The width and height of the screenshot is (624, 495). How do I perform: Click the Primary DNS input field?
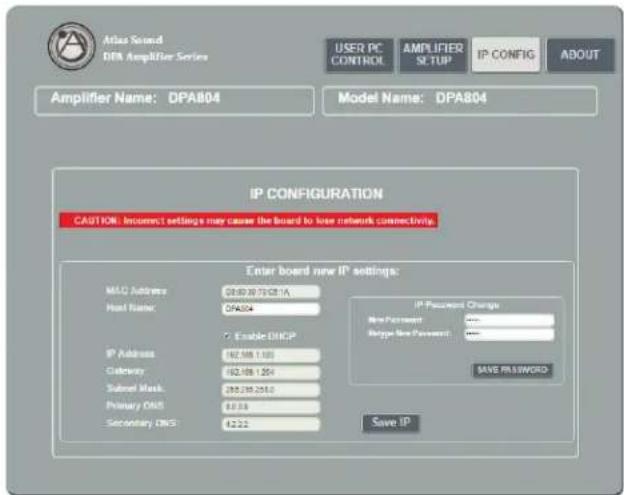pyautogui.click(x=271, y=407)
